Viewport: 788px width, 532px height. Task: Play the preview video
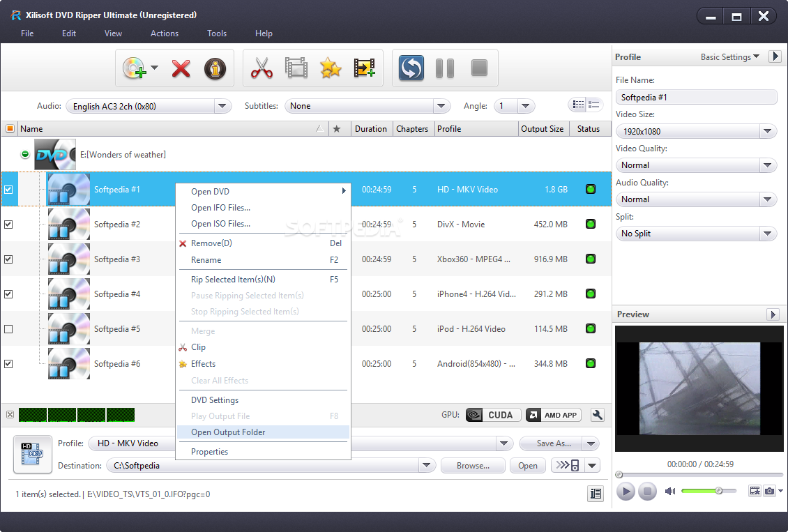tap(626, 491)
